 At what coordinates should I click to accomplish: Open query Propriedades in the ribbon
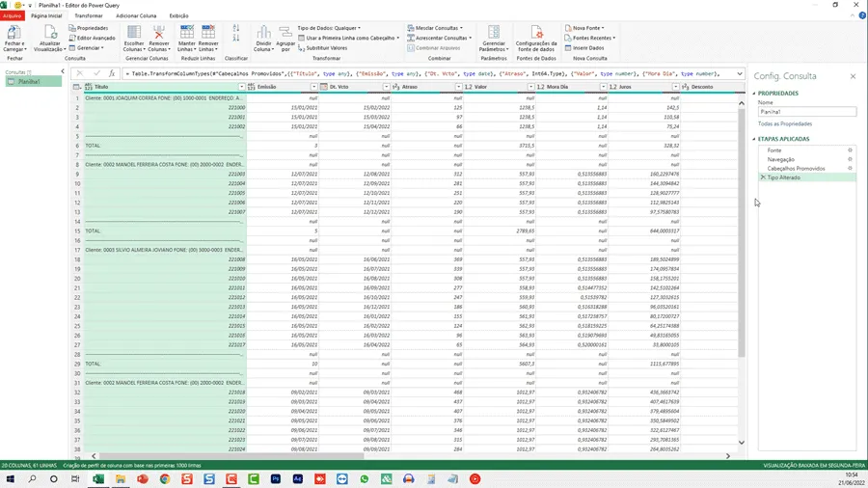(x=89, y=28)
